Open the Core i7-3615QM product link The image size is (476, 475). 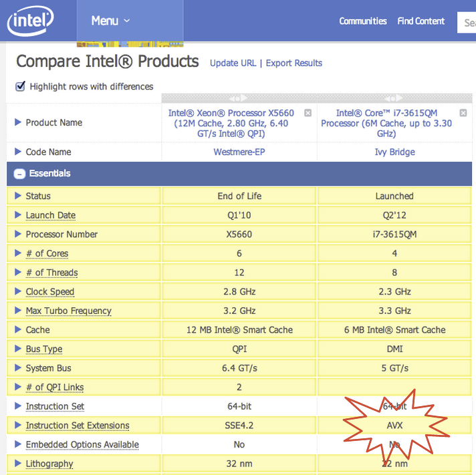[x=386, y=123]
